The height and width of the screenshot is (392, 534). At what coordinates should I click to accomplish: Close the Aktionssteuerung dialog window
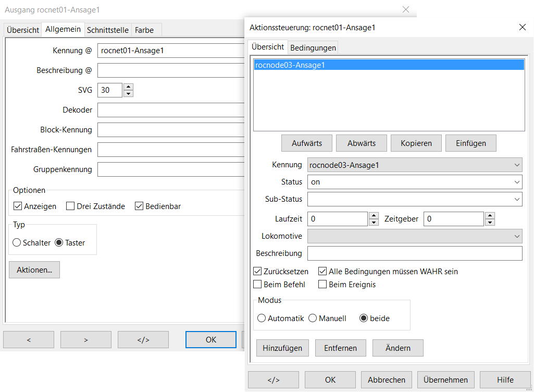point(523,27)
